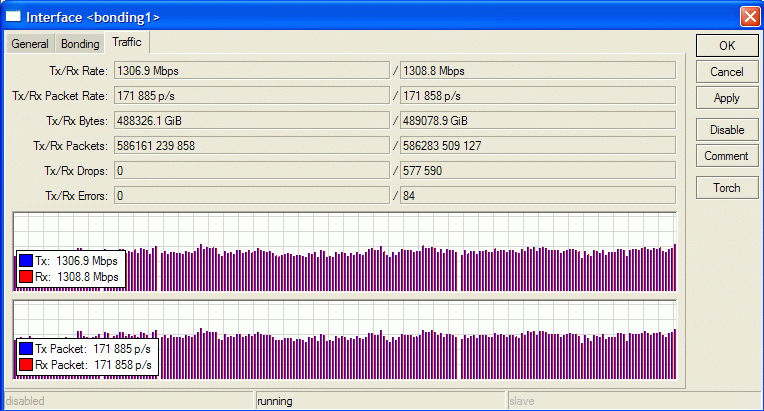Screen dimensions: 764x411
Task: Click the 'Tx/Rx Errors:' label
Action: [x=76, y=196]
